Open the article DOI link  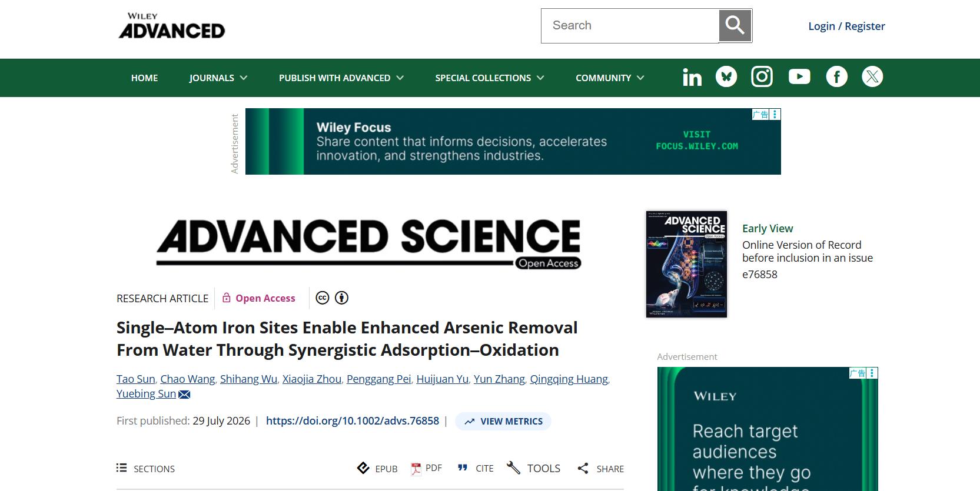point(353,421)
